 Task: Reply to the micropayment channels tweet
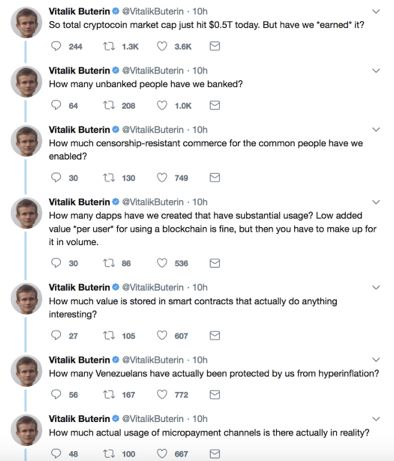click(x=56, y=453)
